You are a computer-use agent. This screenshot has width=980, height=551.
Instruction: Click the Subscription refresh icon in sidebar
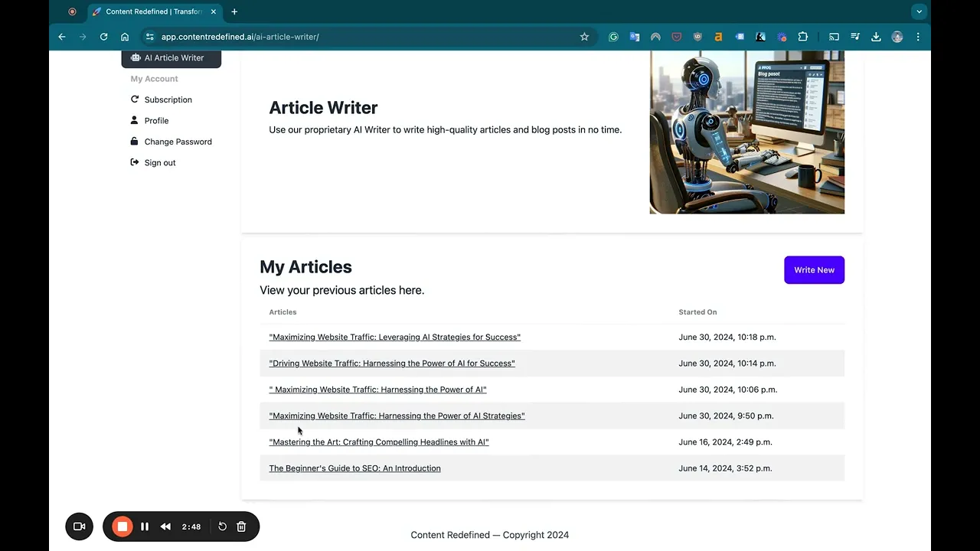point(135,99)
